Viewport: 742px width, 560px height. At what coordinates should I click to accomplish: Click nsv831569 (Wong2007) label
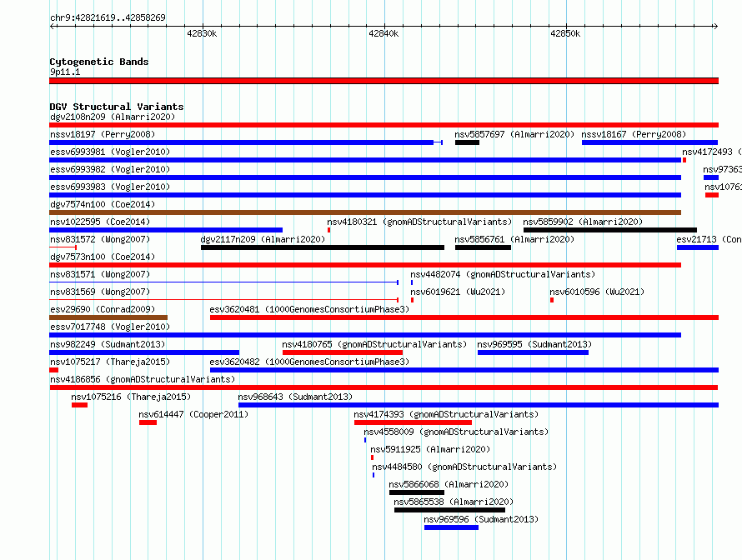click(100, 292)
